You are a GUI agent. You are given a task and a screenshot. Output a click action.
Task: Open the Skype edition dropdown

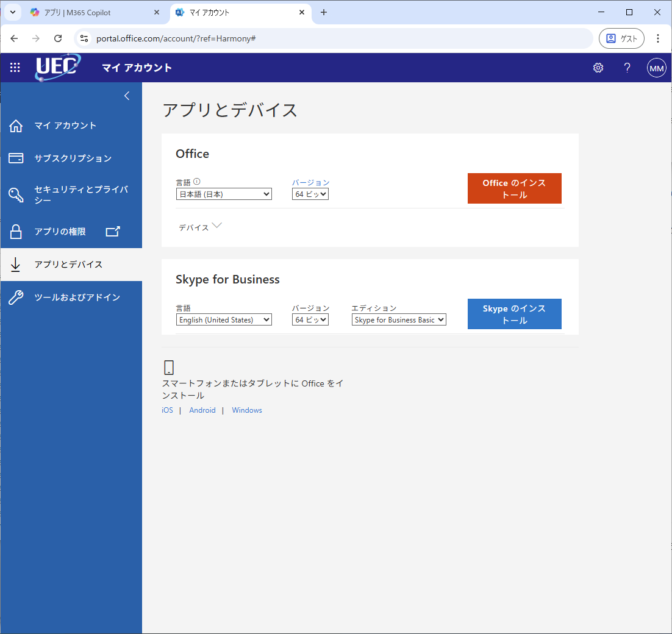(x=399, y=320)
